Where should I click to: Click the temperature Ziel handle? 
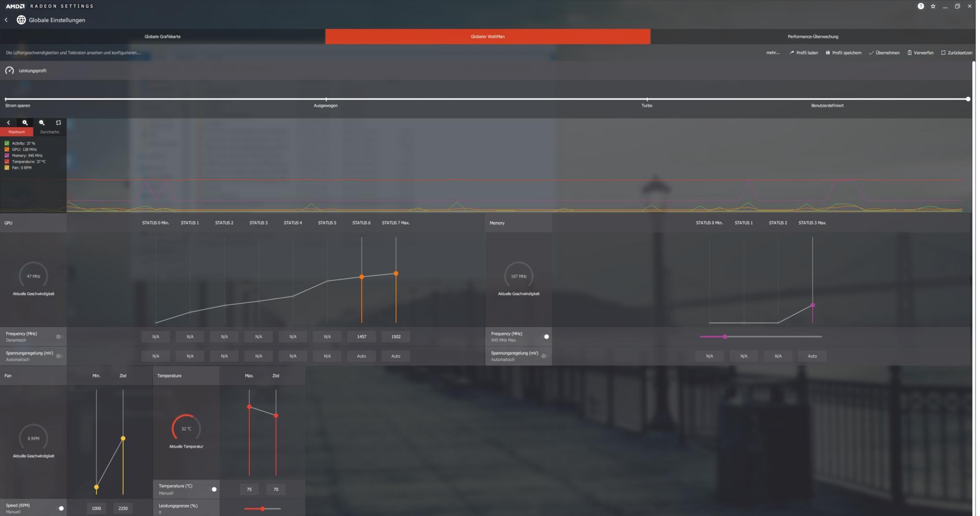point(276,416)
